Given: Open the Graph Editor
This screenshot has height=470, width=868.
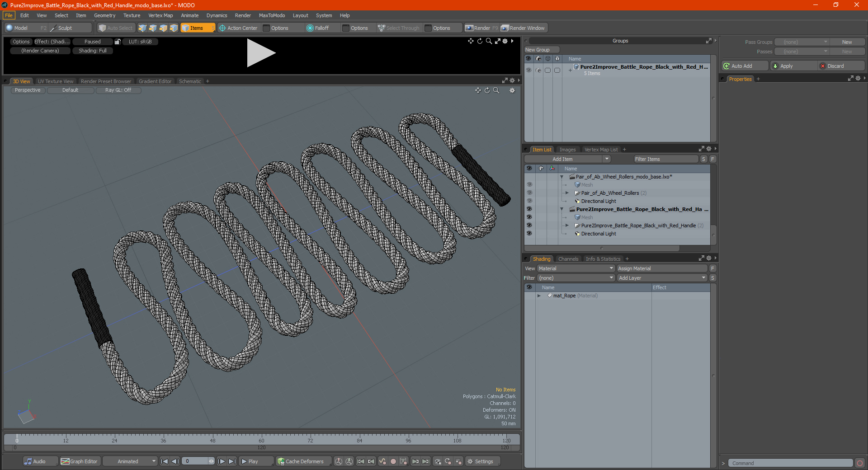Looking at the screenshot, I should pyautogui.click(x=80, y=461).
